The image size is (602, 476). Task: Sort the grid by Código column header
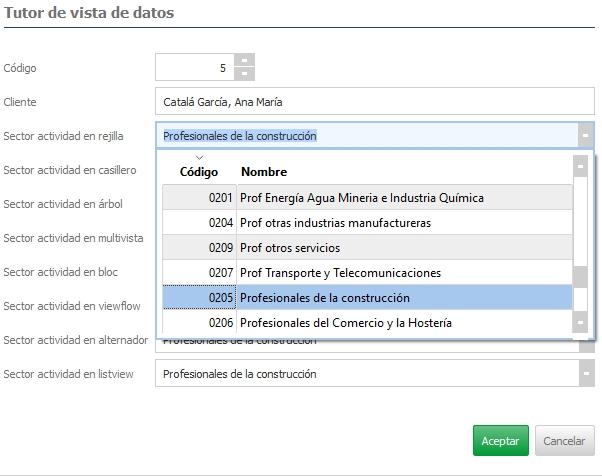(x=199, y=172)
